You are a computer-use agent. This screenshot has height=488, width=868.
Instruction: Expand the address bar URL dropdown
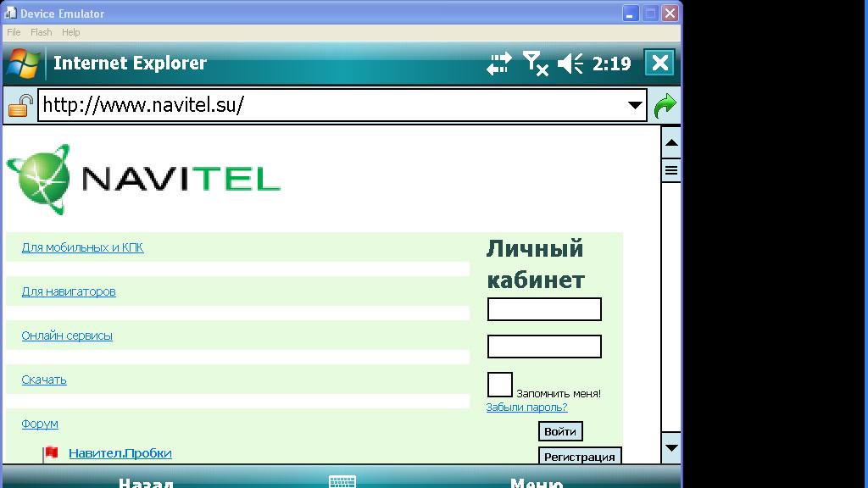[x=635, y=106]
